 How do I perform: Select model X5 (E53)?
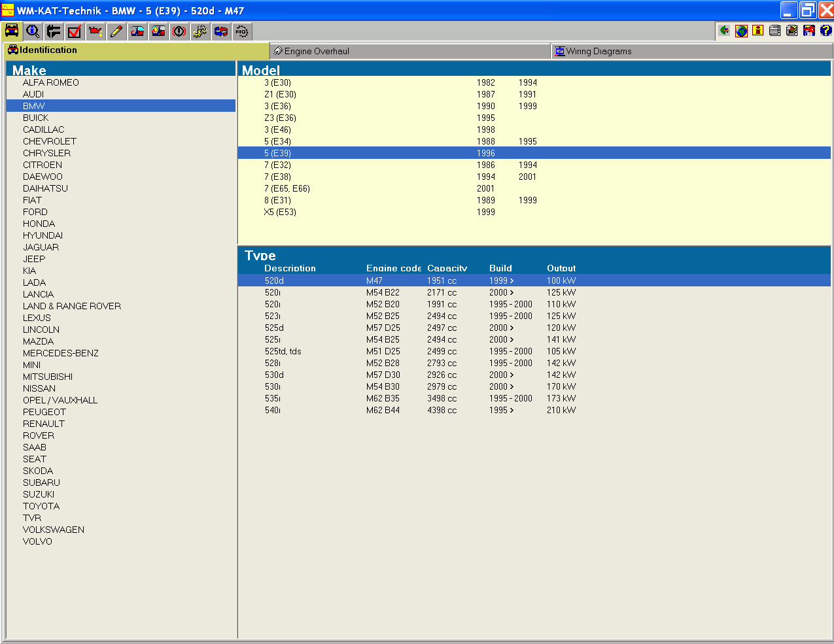click(x=534, y=212)
